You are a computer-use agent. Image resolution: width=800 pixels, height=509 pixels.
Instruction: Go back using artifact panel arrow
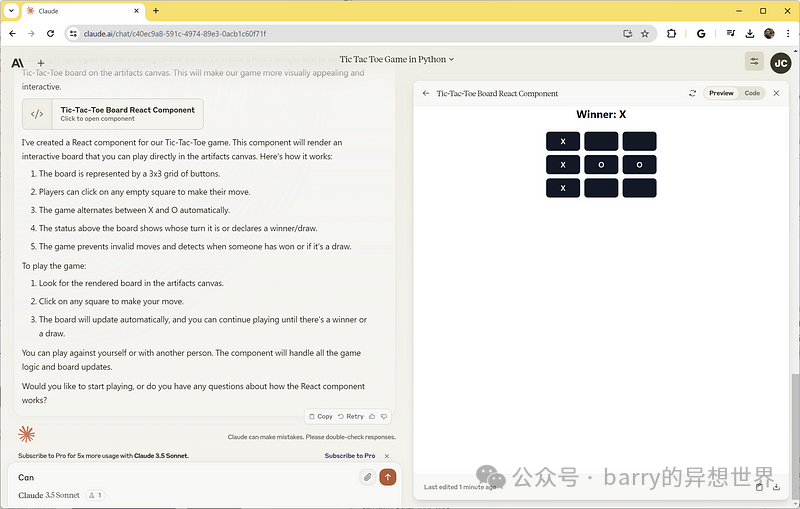pyautogui.click(x=426, y=93)
